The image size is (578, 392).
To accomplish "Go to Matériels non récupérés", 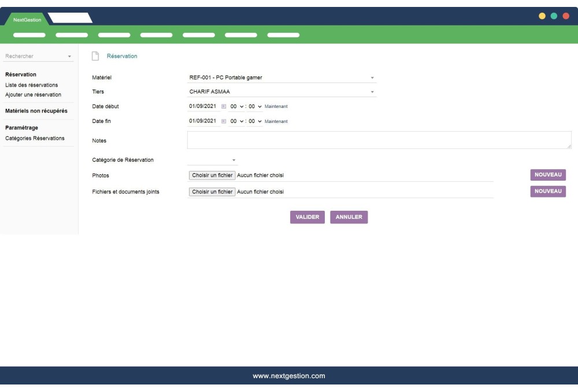I will point(36,110).
